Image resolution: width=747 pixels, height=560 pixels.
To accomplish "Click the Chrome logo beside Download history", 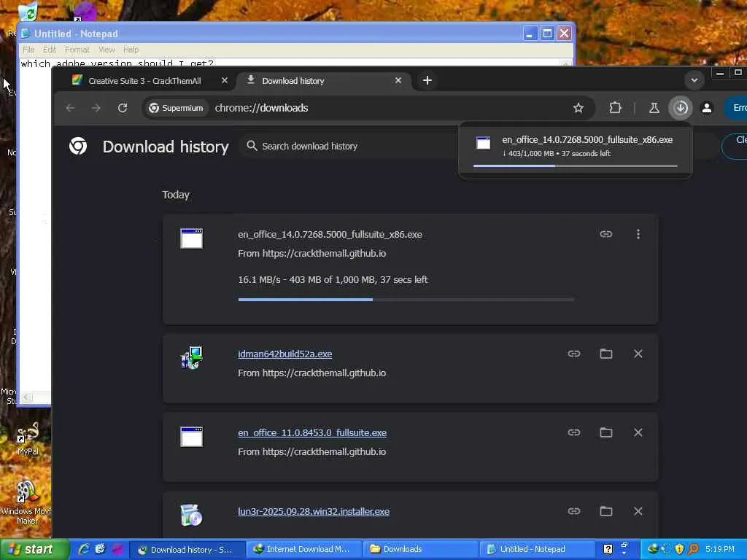I will coord(78,146).
